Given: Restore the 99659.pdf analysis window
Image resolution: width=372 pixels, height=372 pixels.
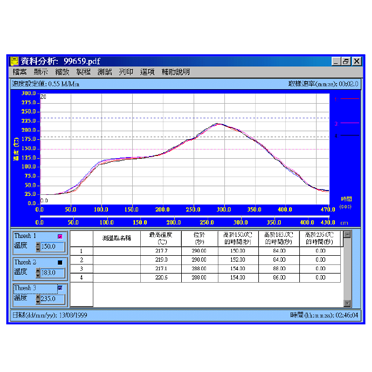Looking at the screenshot, I should point(346,61).
